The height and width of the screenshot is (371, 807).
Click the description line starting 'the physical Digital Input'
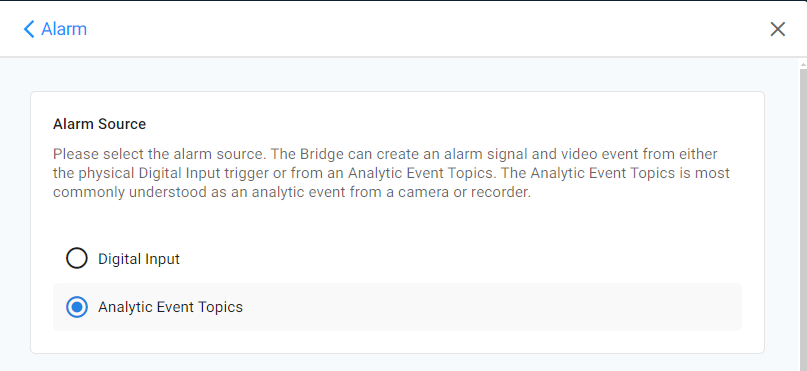click(391, 173)
